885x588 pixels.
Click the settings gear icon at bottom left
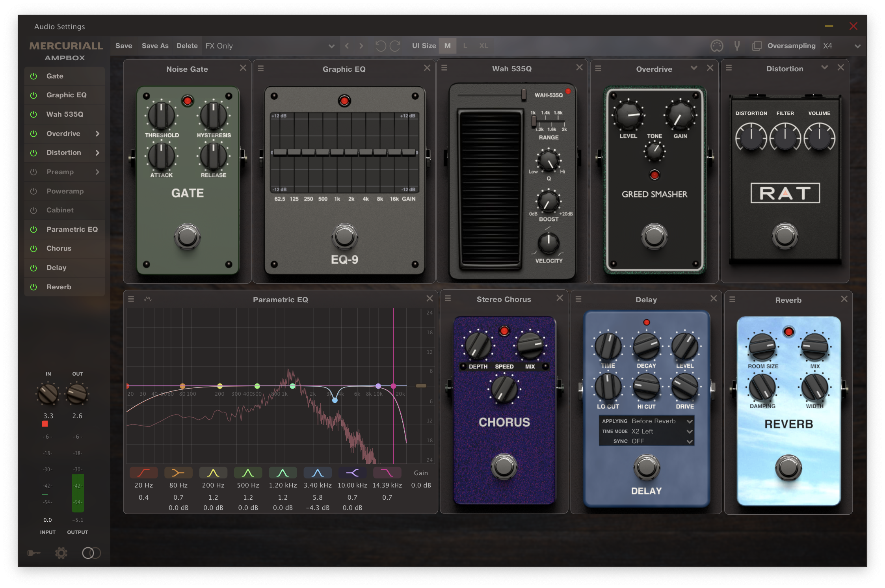pyautogui.click(x=61, y=553)
